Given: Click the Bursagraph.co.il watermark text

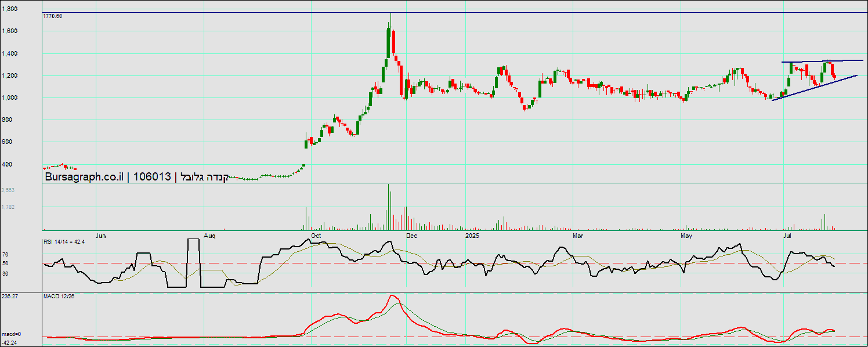Looking at the screenshot, I should point(85,177).
